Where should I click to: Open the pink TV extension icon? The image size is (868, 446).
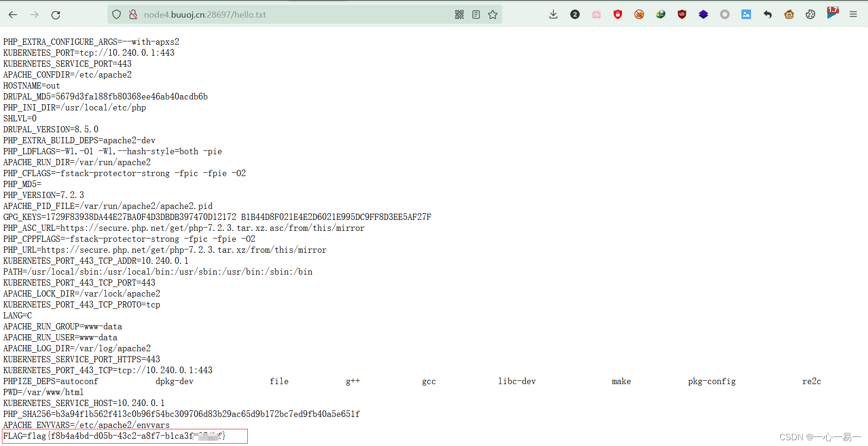[x=596, y=15]
